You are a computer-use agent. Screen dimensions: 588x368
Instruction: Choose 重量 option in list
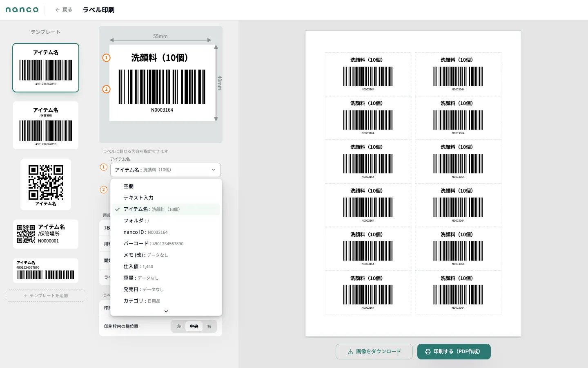[x=166, y=278]
